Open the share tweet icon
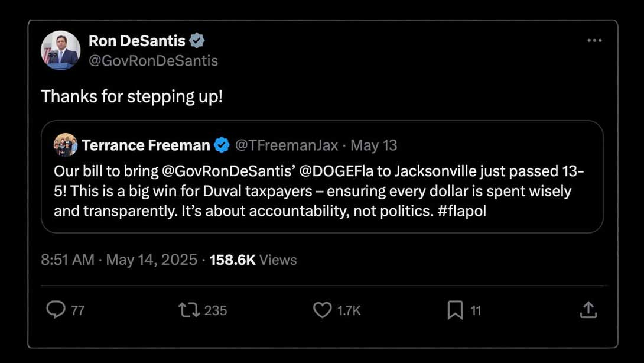644x363 pixels. pyautogui.click(x=588, y=310)
